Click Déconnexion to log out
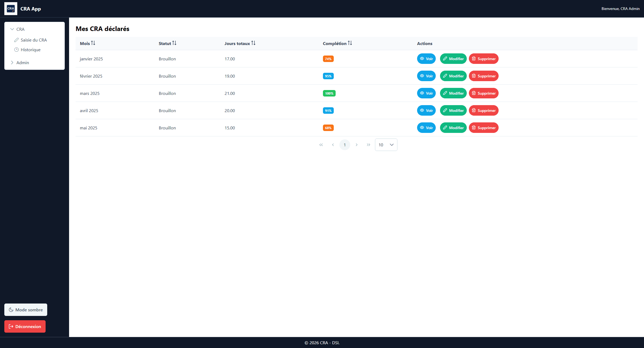The image size is (644, 348). (25, 326)
